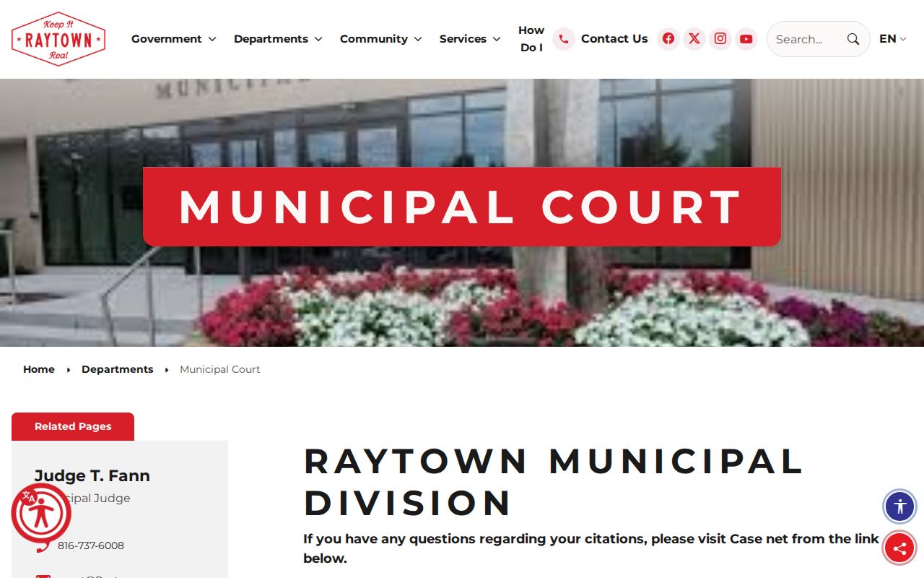Open the Contact Us link

614,39
